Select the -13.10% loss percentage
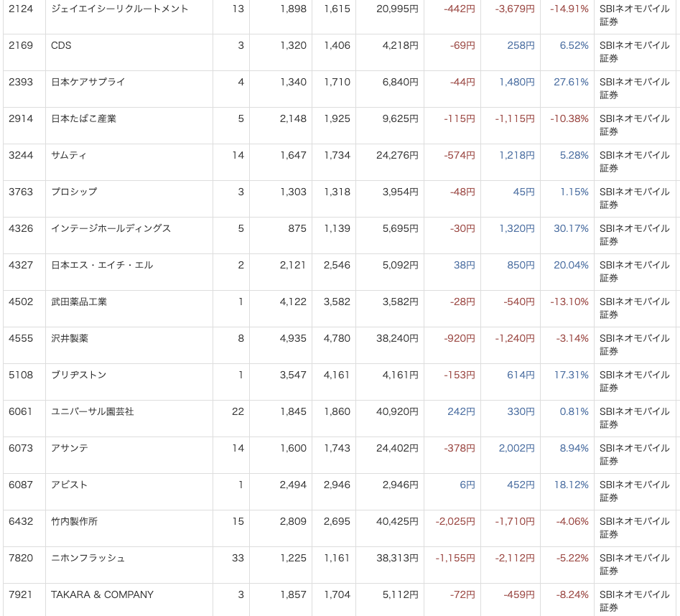 [x=569, y=302]
